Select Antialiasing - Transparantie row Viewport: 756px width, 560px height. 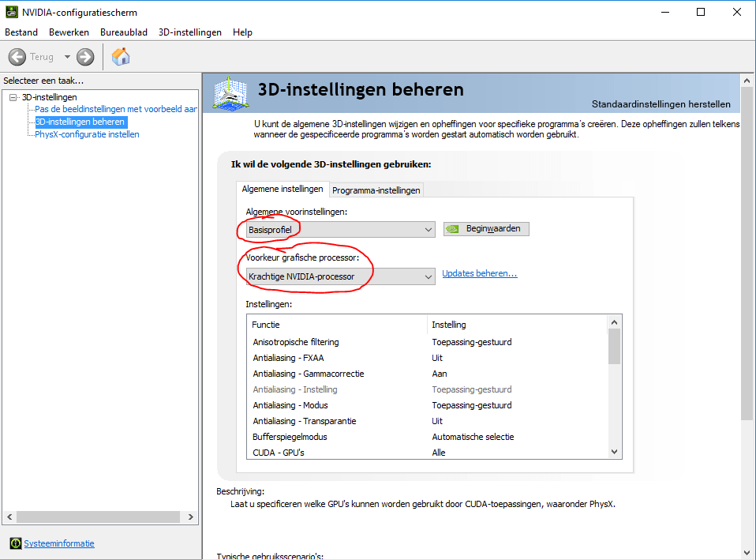[x=427, y=421]
